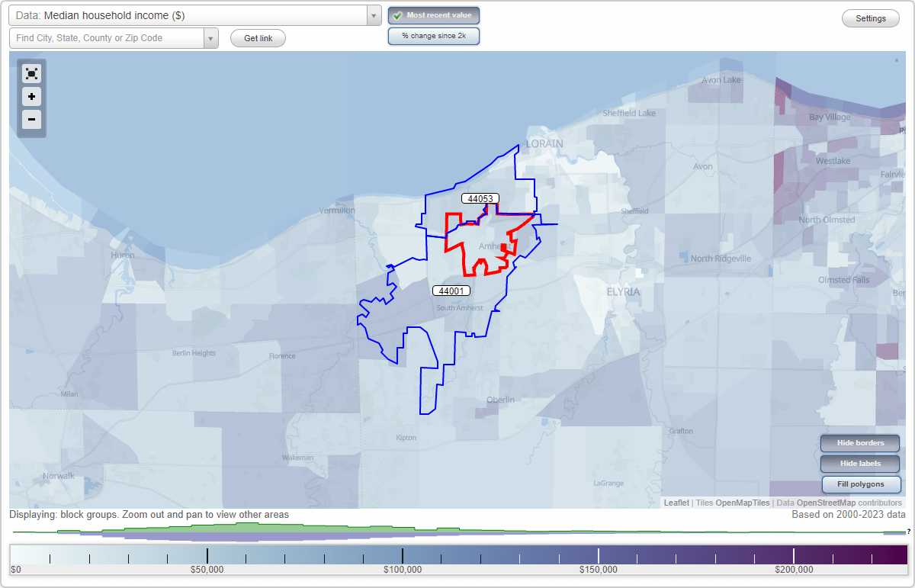Screen dimensions: 915x588
Task: Open the Settings button
Action: click(871, 18)
